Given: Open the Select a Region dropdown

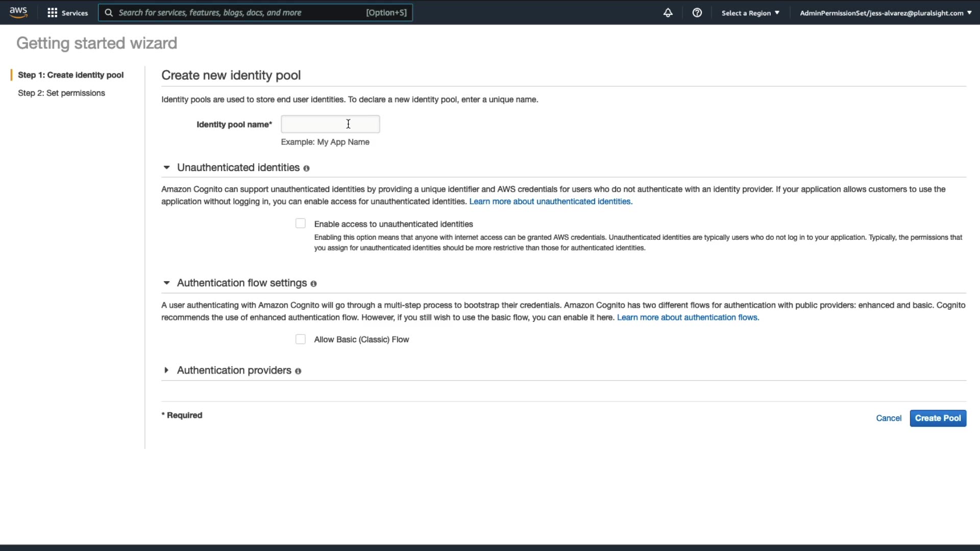Looking at the screenshot, I should coord(750,13).
